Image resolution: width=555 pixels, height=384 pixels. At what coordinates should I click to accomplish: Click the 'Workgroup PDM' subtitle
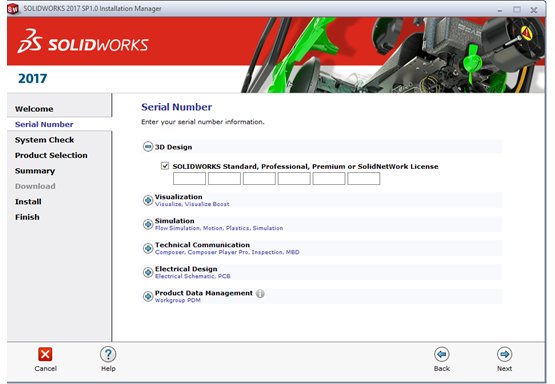coord(178,300)
